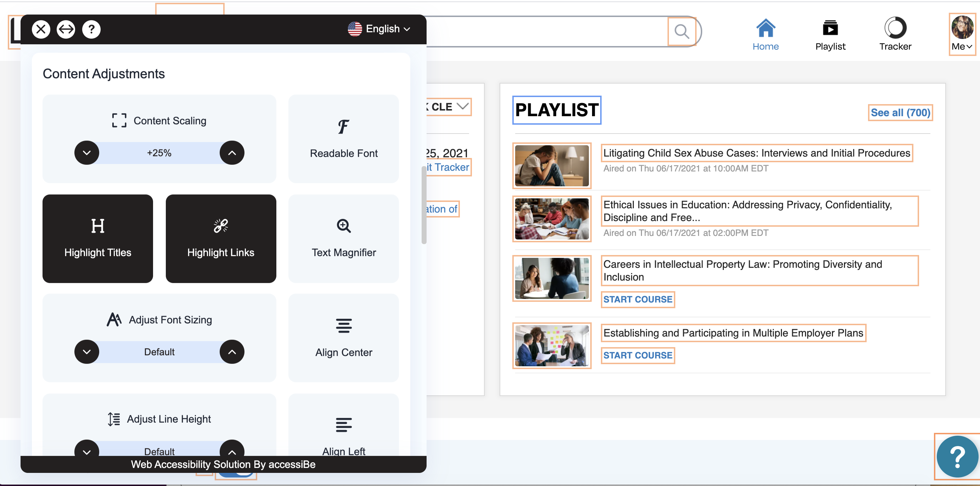Enable the Text Magnifier option
The image size is (980, 486).
point(344,238)
